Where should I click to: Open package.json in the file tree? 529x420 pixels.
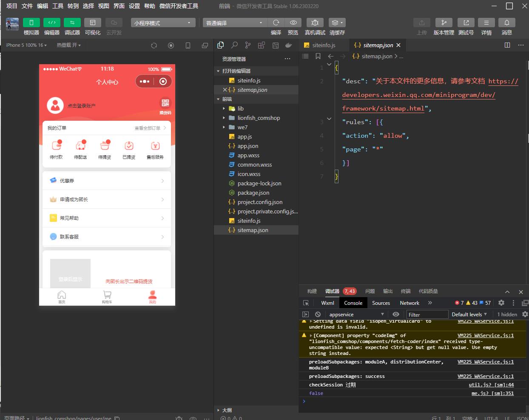pyautogui.click(x=256, y=193)
